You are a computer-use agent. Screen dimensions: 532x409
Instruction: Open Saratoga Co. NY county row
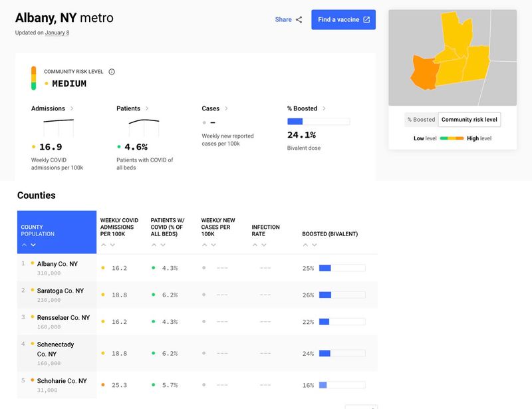point(197,295)
